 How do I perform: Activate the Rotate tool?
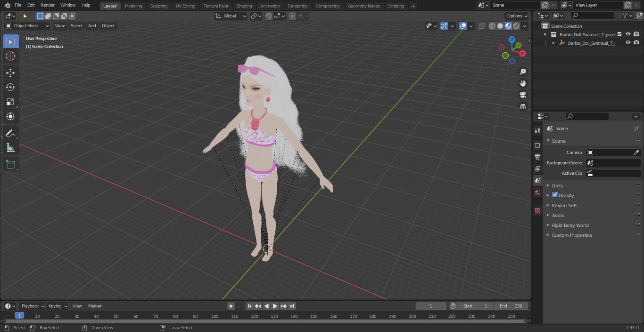point(10,87)
